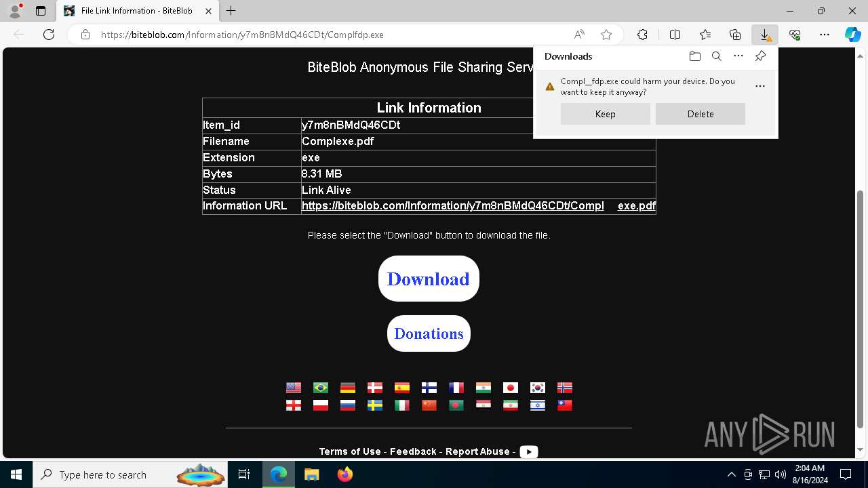Switch to the Spain flag language
The height and width of the screenshot is (488, 868).
[x=402, y=388]
